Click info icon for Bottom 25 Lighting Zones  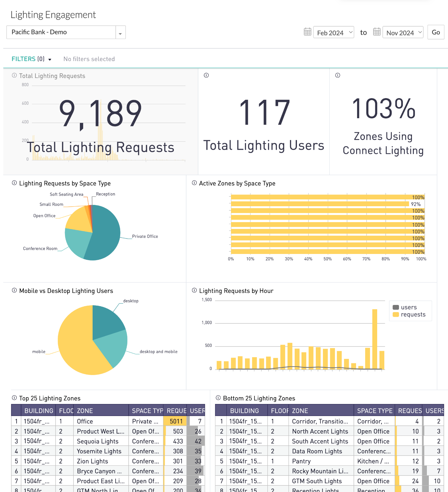point(218,398)
